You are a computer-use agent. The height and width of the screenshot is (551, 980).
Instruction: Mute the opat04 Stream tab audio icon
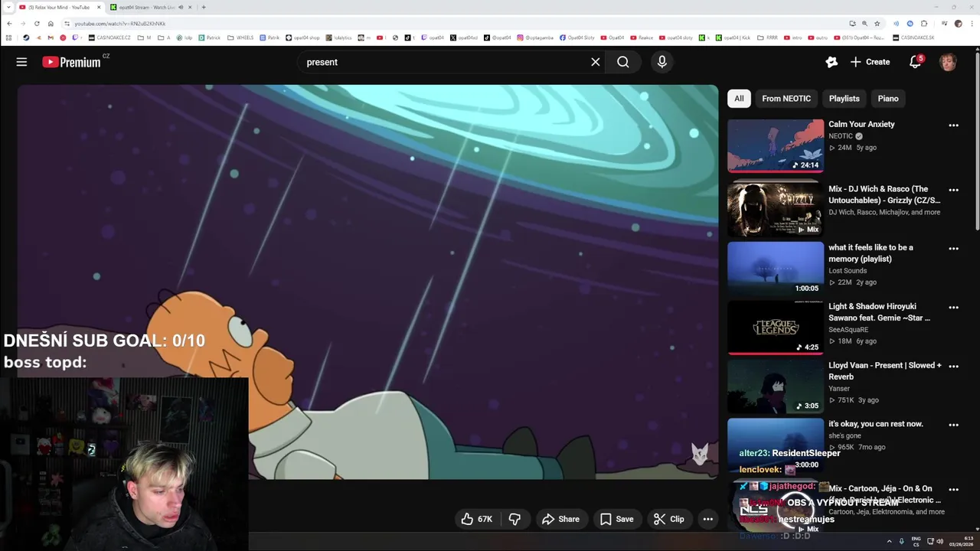click(181, 7)
